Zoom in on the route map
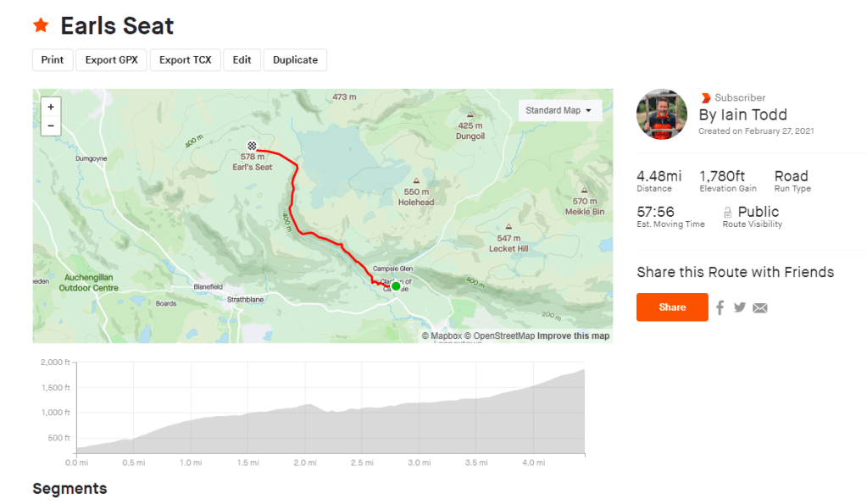This screenshot has width=867, height=504. (51, 108)
